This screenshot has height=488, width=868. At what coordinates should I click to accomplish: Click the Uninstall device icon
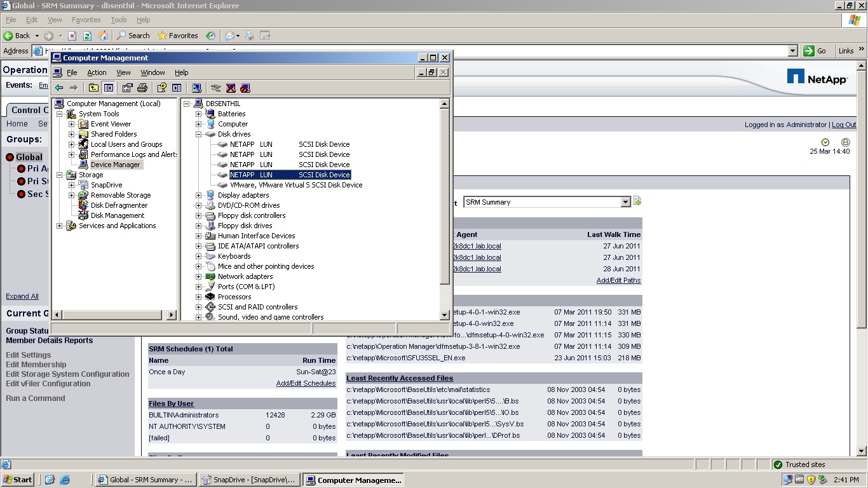point(232,87)
